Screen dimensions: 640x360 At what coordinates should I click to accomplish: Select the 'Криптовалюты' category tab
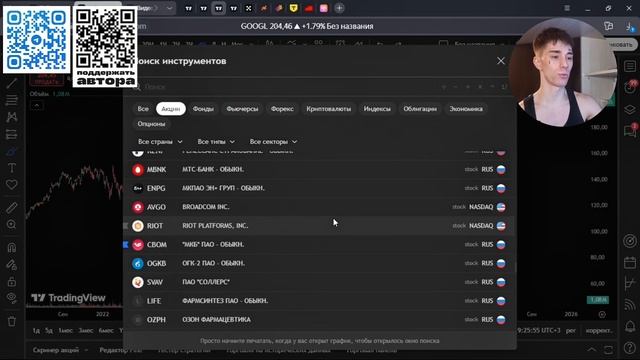pos(329,109)
